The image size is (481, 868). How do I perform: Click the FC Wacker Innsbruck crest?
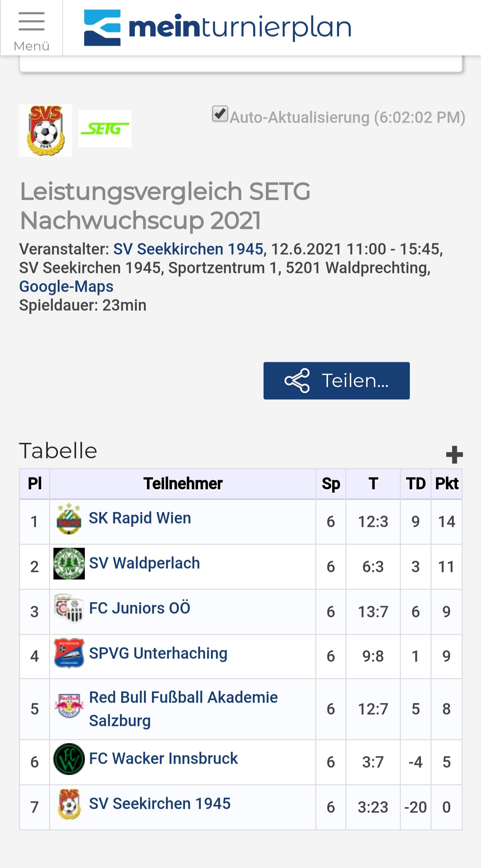coord(69,759)
